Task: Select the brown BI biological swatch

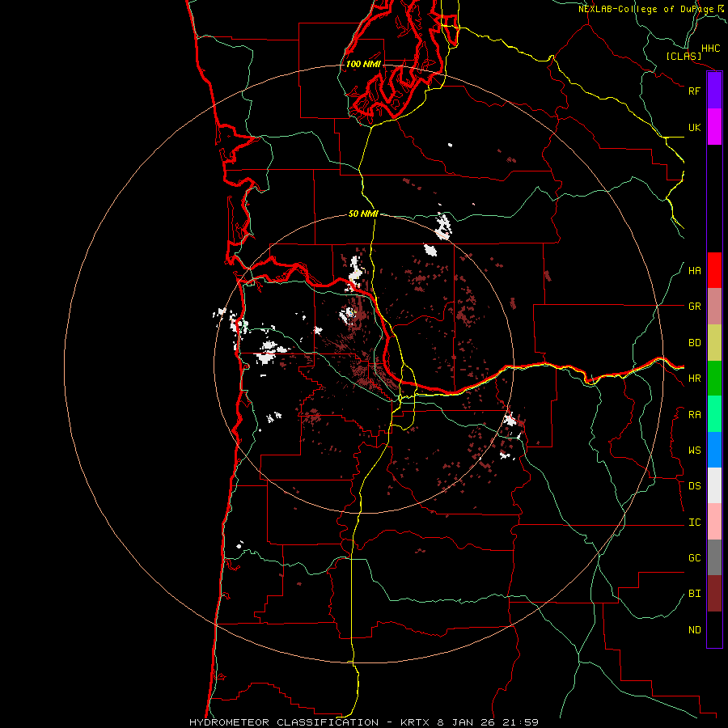Action: pos(714,594)
